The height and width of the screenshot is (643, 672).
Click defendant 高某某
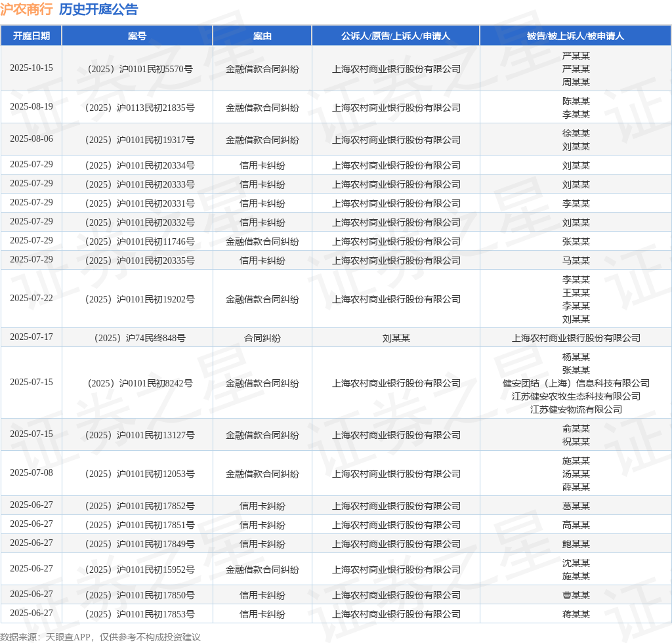click(576, 525)
